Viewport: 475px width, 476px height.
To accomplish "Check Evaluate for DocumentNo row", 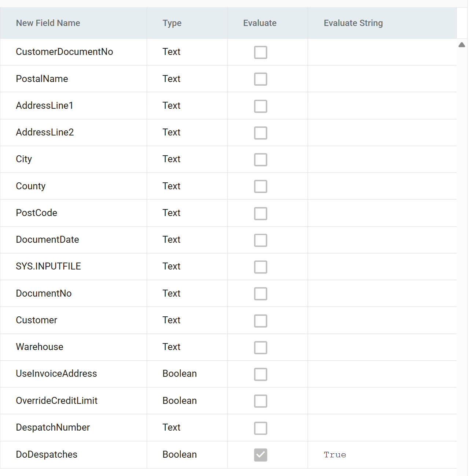I will coord(261,294).
